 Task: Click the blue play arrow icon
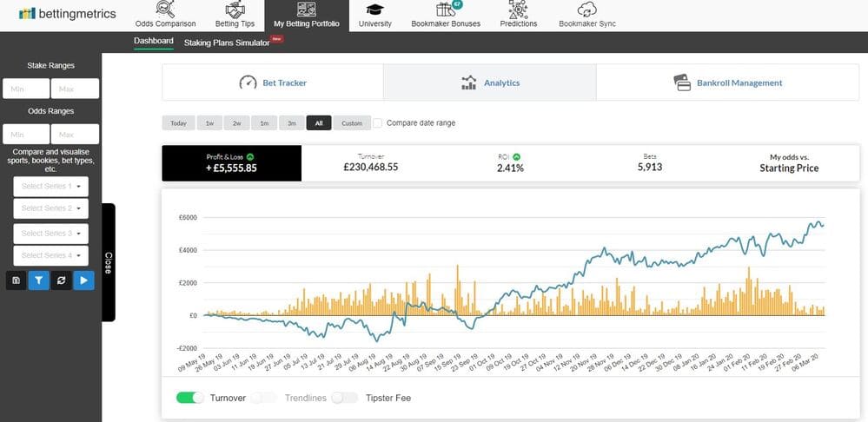coord(83,280)
